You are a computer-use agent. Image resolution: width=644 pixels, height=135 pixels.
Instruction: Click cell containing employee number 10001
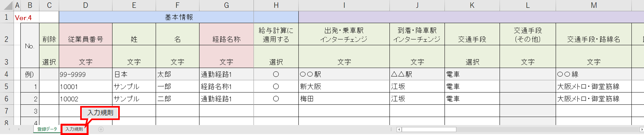coord(85,87)
